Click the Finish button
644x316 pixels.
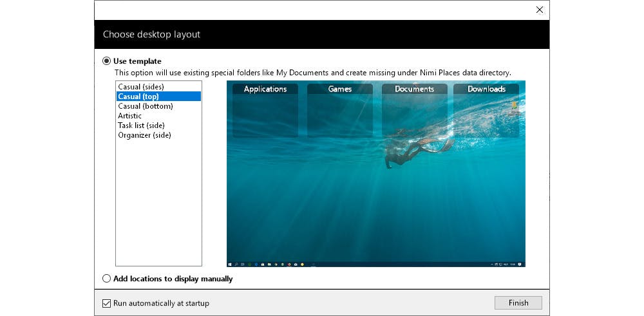click(518, 303)
